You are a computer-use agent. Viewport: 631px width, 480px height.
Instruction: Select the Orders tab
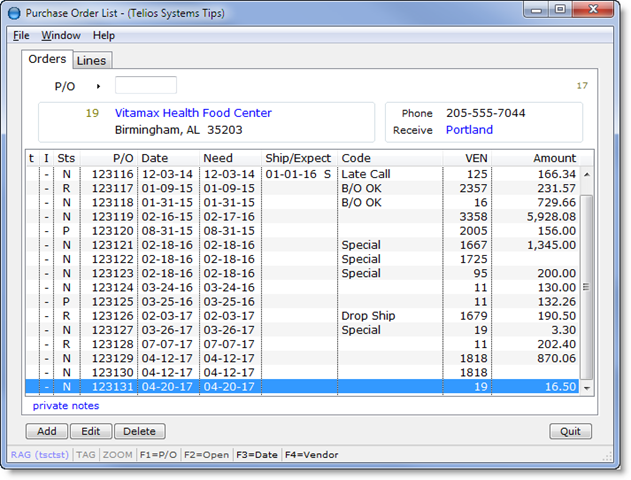click(47, 60)
